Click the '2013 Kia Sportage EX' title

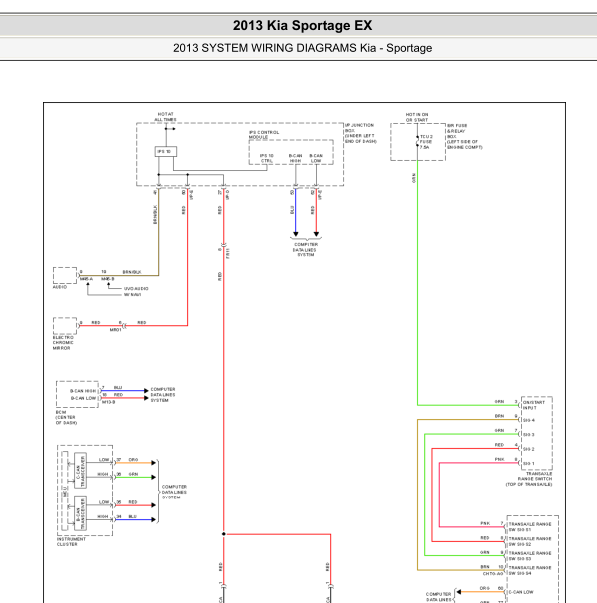[302, 25]
